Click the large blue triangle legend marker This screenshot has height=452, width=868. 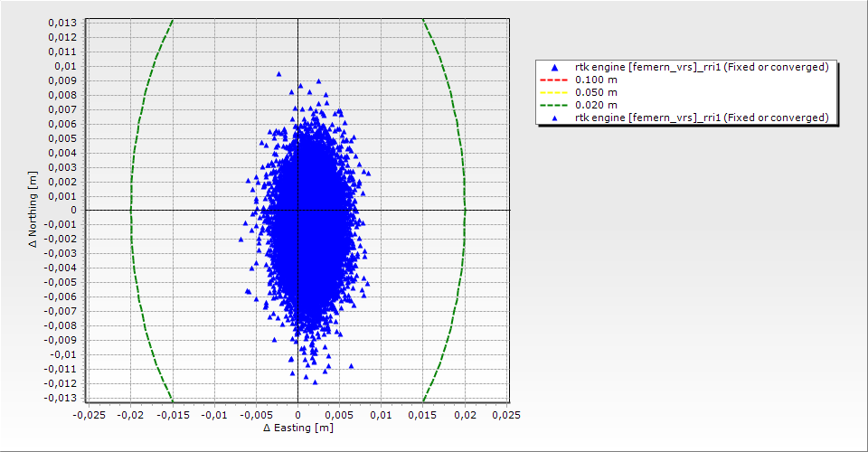(554, 68)
